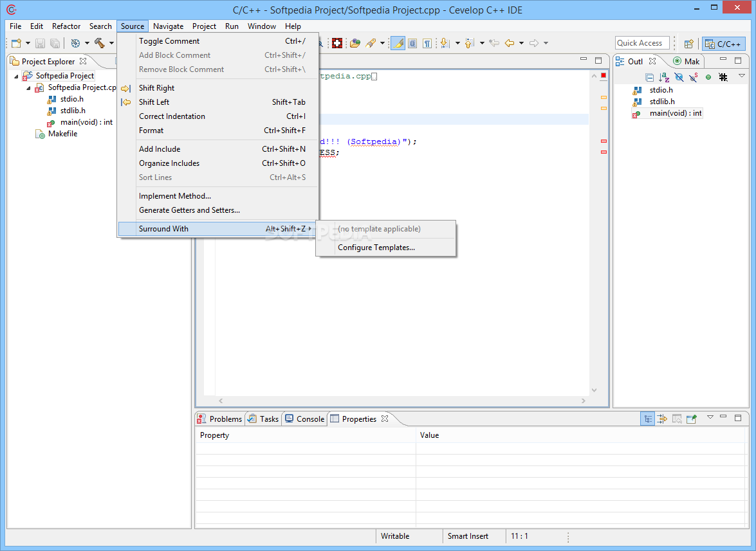Open the Refactor menu
The image size is (756, 551).
pos(66,26)
